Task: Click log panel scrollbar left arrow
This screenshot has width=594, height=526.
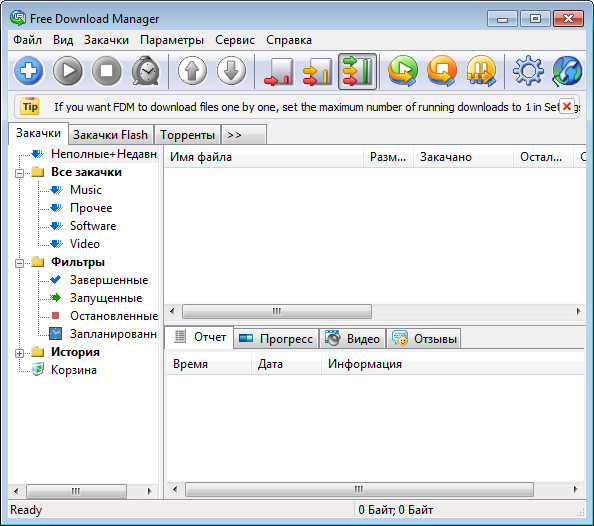Action: [x=175, y=489]
